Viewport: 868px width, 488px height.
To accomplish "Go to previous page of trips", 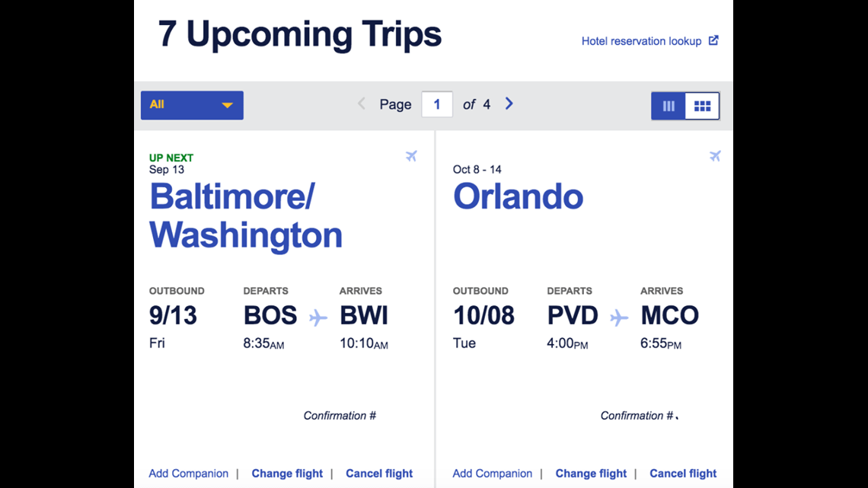I will point(362,104).
